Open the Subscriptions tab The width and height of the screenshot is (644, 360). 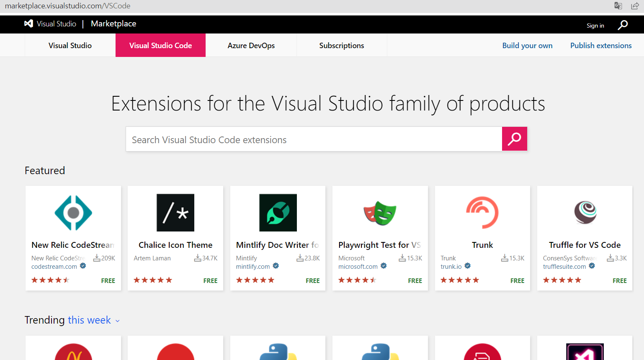click(342, 45)
